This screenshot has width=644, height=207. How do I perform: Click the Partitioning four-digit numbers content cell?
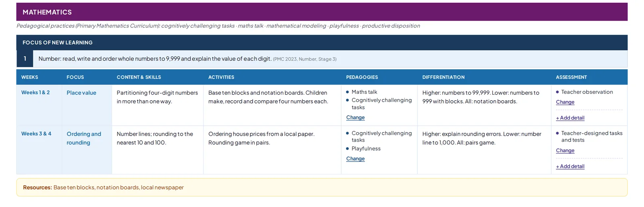coord(157,105)
